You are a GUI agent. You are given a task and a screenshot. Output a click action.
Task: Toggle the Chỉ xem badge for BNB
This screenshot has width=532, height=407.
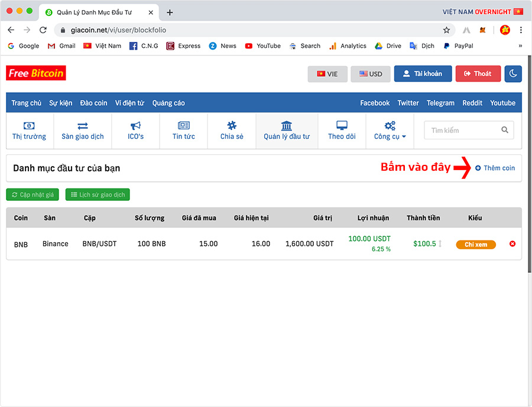click(x=476, y=245)
